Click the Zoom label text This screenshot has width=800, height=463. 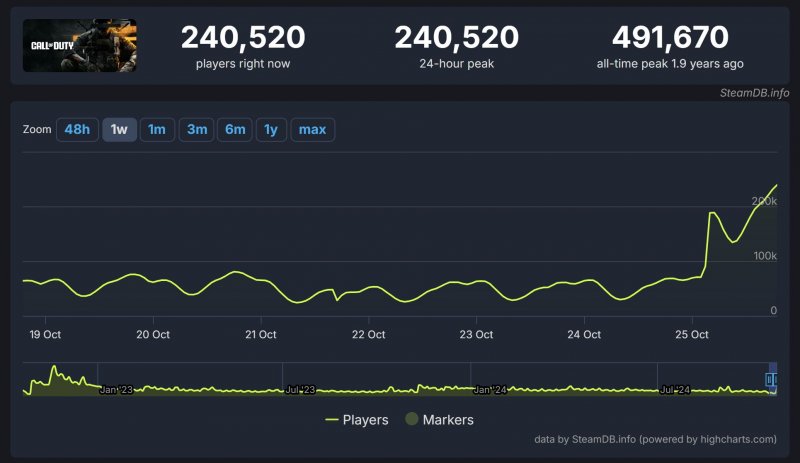[37, 129]
